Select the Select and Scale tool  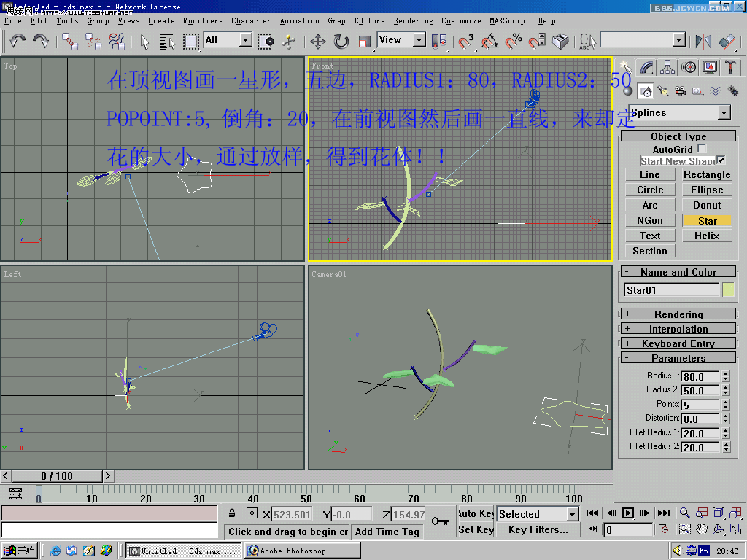click(365, 42)
